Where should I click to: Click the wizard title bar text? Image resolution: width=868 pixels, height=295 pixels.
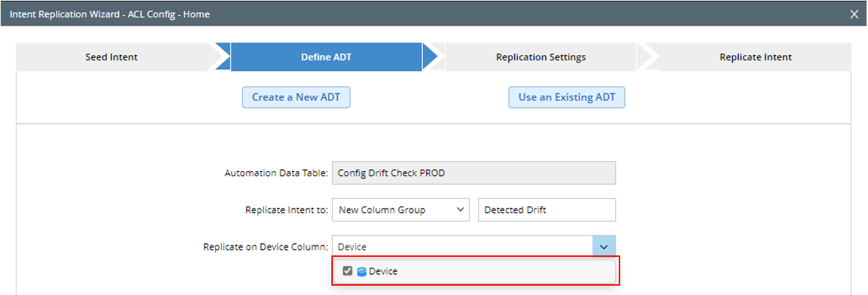pyautogui.click(x=109, y=14)
